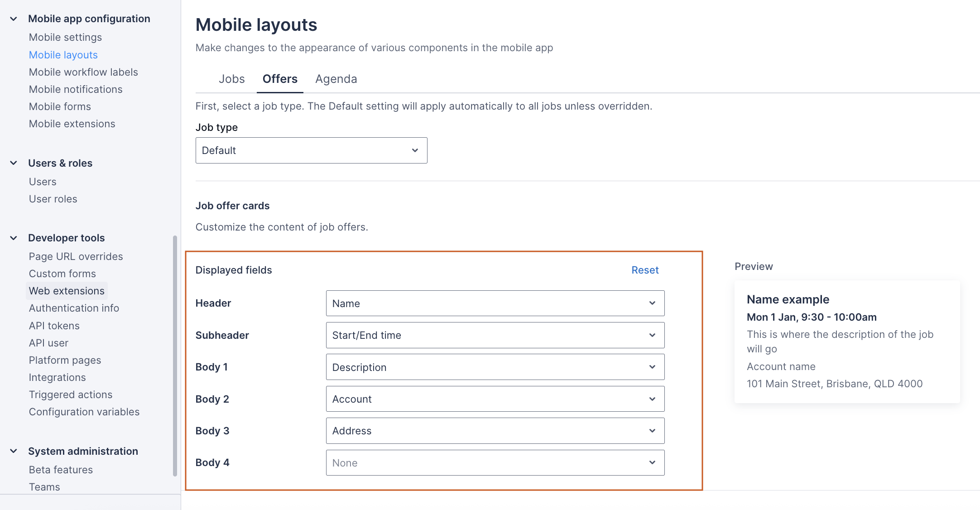The width and height of the screenshot is (980, 510).
Task: Open the Body 3 Address dropdown
Action: (x=495, y=431)
